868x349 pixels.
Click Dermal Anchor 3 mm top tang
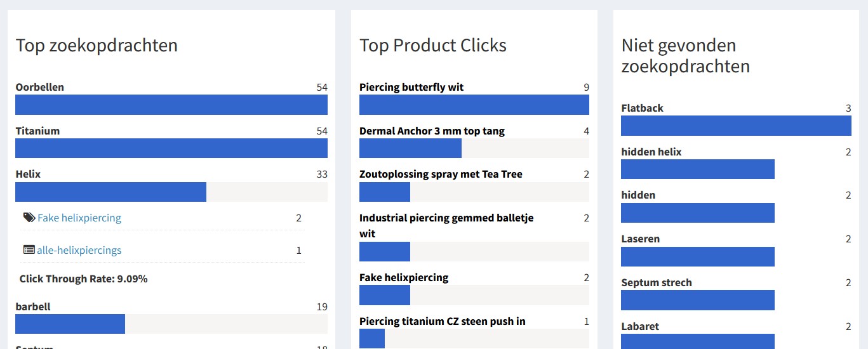pyautogui.click(x=432, y=131)
